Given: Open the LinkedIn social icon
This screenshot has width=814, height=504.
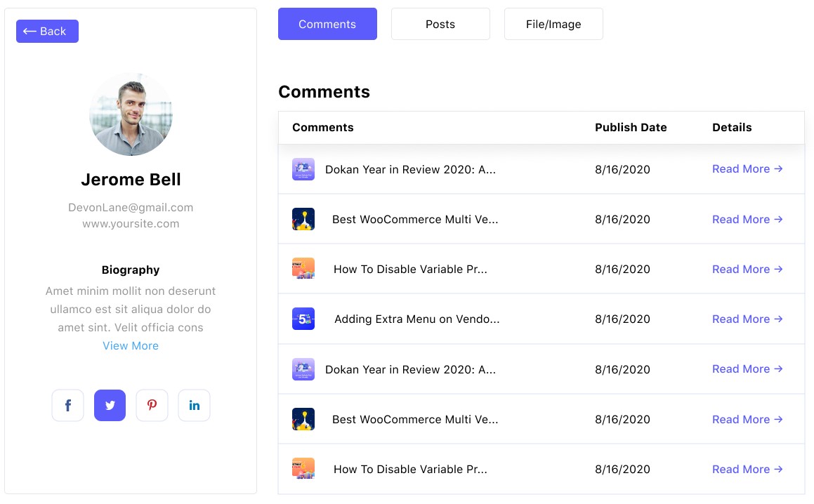Looking at the screenshot, I should [x=194, y=406].
